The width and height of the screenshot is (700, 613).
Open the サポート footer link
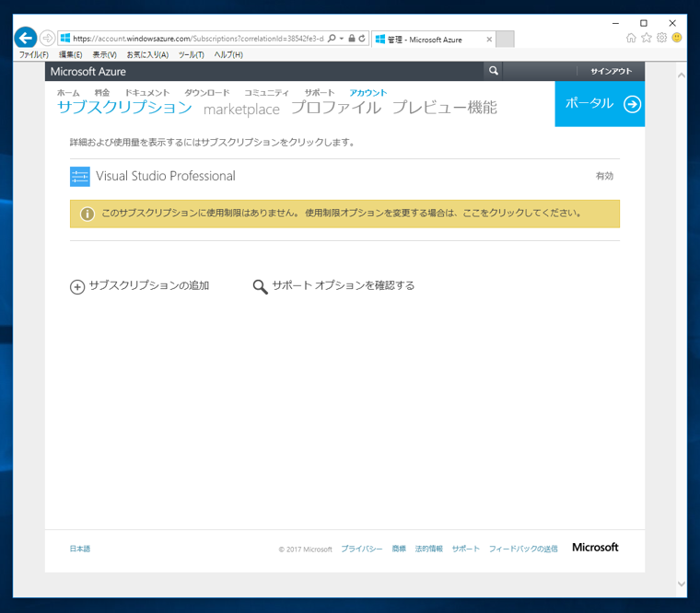466,549
